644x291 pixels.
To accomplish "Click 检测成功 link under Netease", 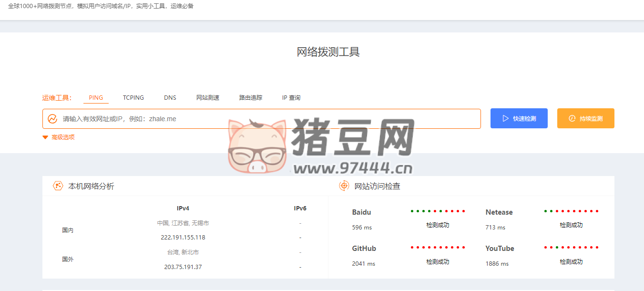I will (571, 224).
